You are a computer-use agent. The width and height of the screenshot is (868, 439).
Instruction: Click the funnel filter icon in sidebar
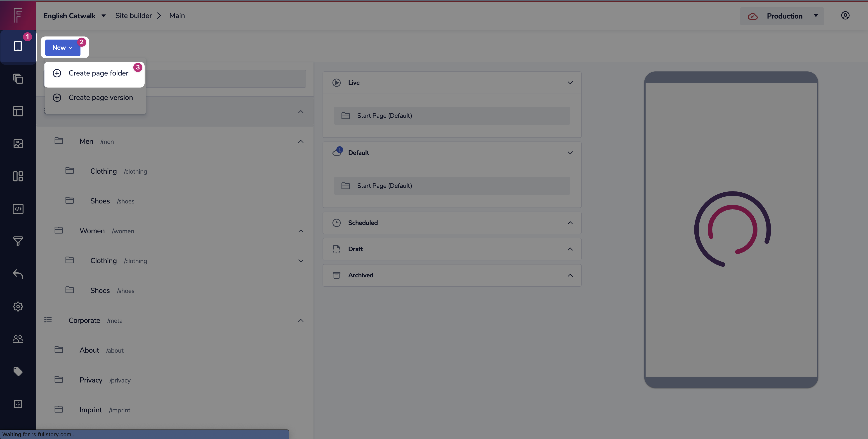point(18,241)
